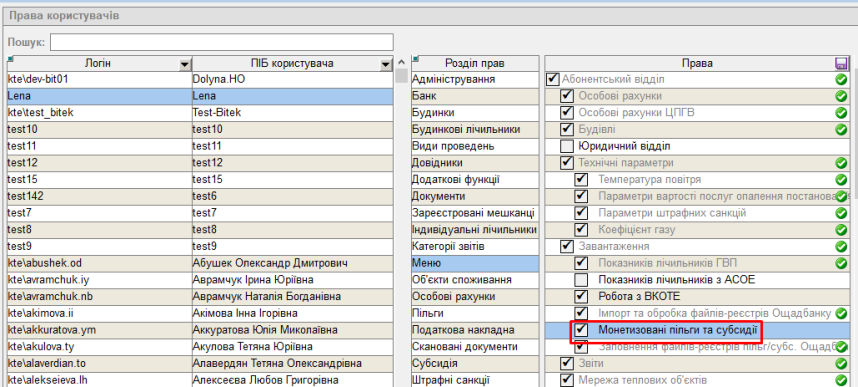Enable the Юридичний відділ checkbox

pyautogui.click(x=567, y=147)
